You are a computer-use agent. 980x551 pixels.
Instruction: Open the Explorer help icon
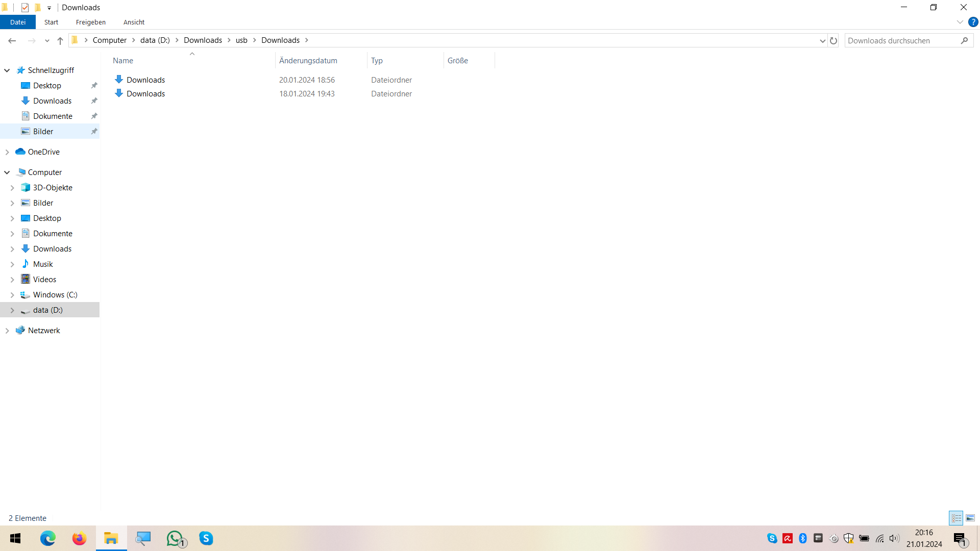coord(973,22)
